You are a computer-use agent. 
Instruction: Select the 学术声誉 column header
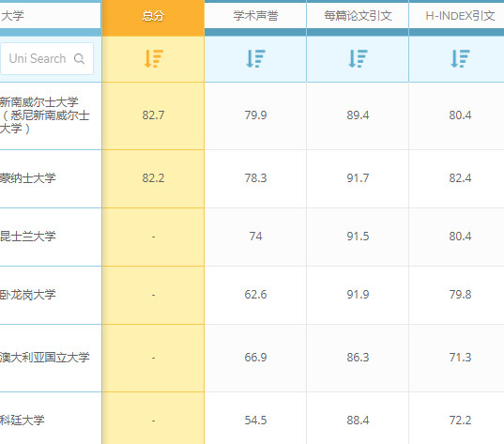coord(255,15)
